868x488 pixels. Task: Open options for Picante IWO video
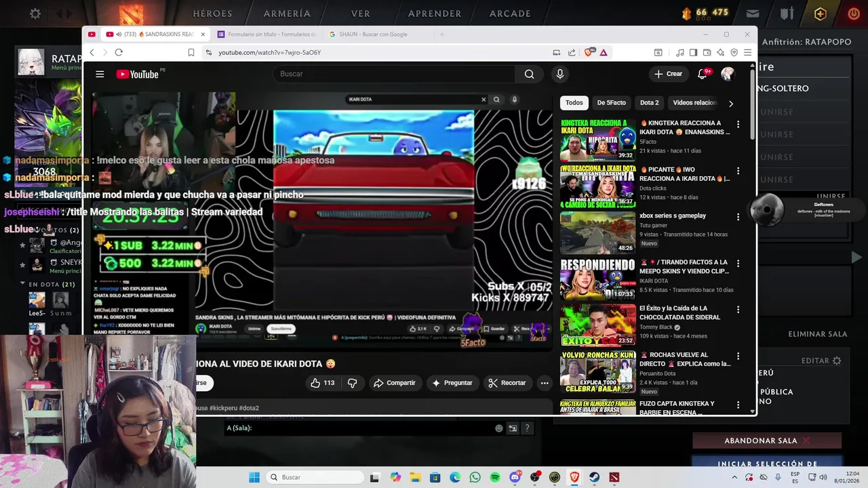tap(738, 171)
